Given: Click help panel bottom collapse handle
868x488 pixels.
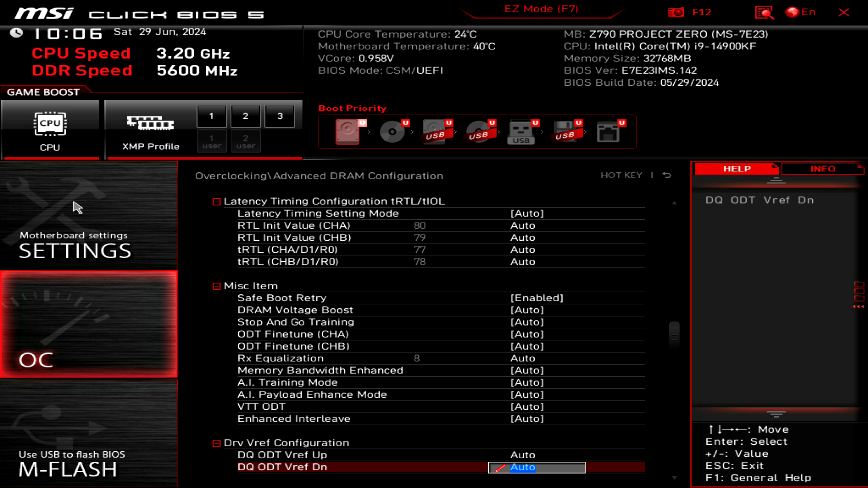Looking at the screenshot, I should point(776,414).
